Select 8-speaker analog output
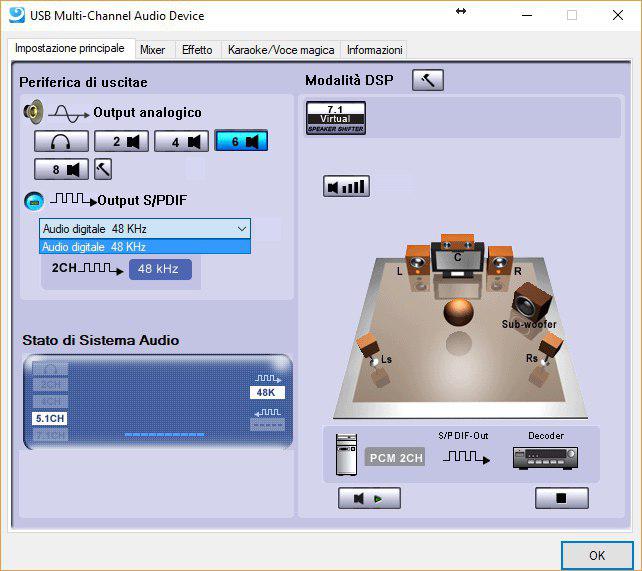 [61, 169]
